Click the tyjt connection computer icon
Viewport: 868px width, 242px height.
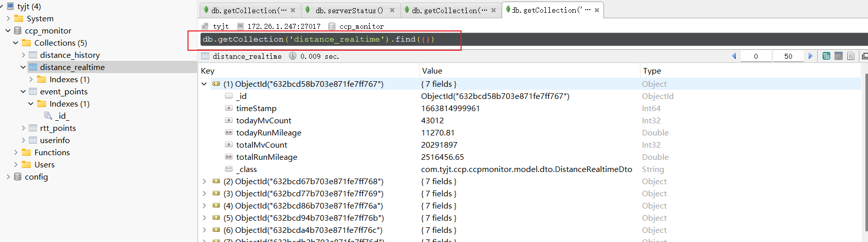tap(10, 7)
